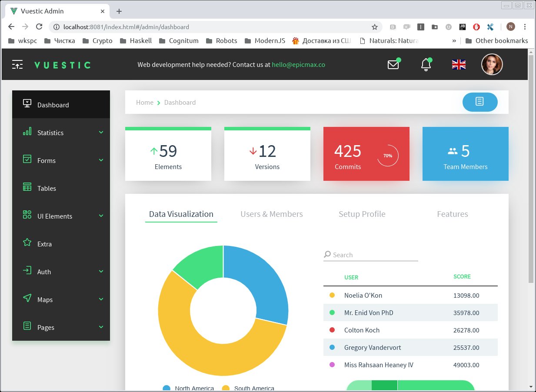Switch to Users & Members tab

(271, 214)
